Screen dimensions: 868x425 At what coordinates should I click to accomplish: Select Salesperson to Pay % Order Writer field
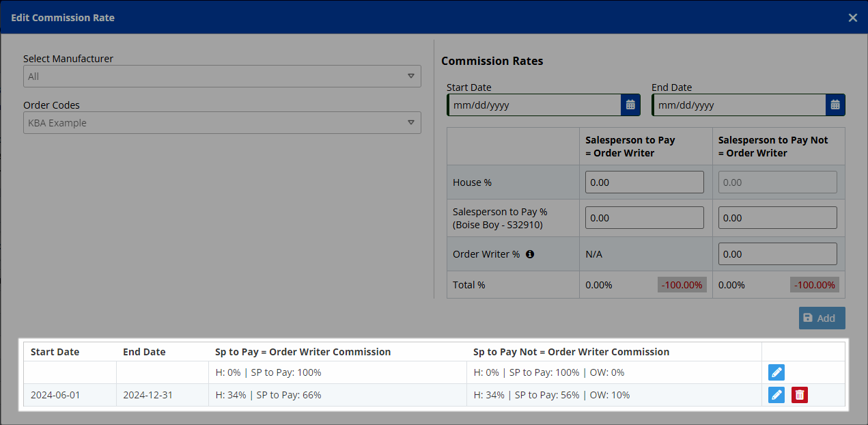(644, 218)
